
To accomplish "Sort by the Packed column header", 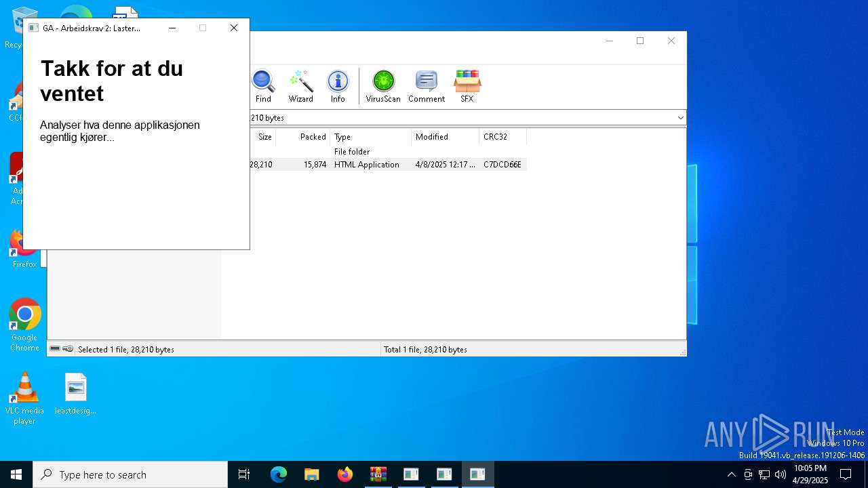I will click(x=303, y=137).
